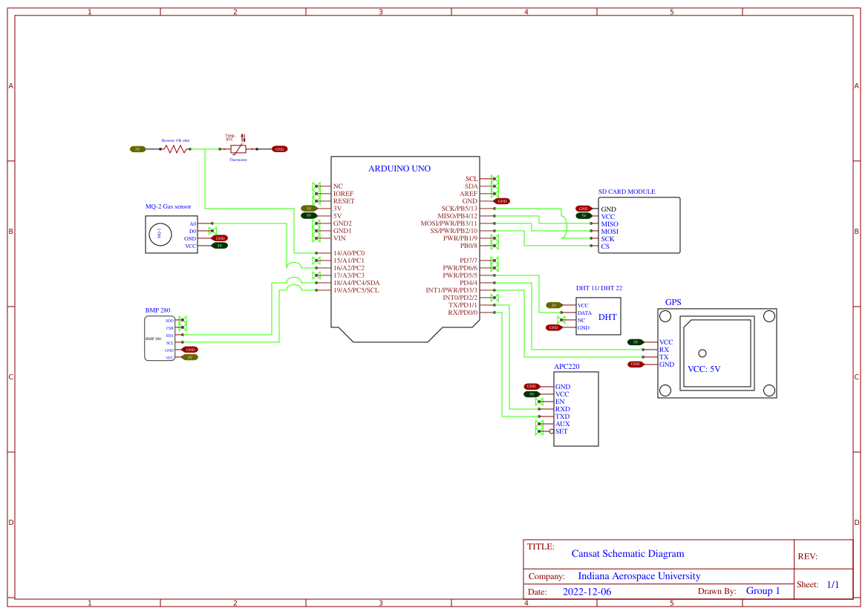
Task: Select the no-connect marker on Arduino VIN pin
Action: coord(316,238)
